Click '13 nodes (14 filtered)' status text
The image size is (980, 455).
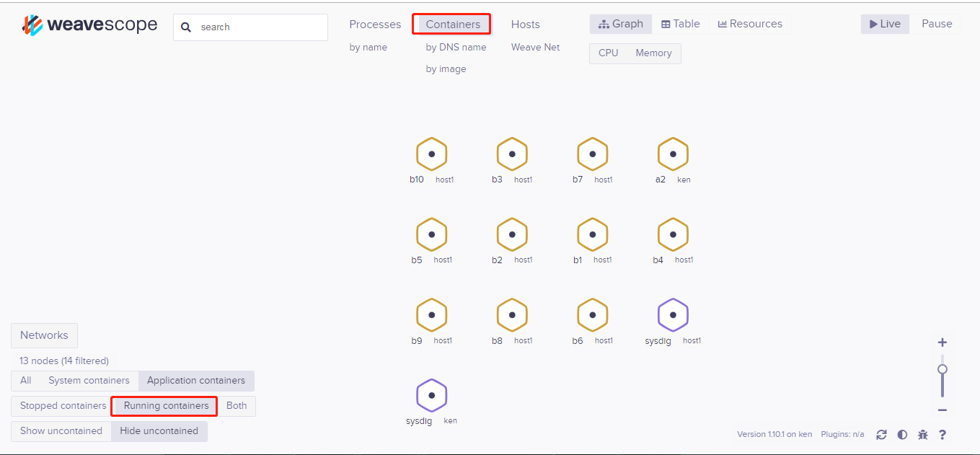pyautogui.click(x=64, y=361)
